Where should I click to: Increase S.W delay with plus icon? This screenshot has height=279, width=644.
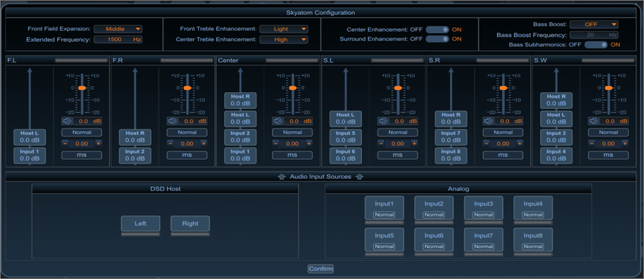[625, 144]
